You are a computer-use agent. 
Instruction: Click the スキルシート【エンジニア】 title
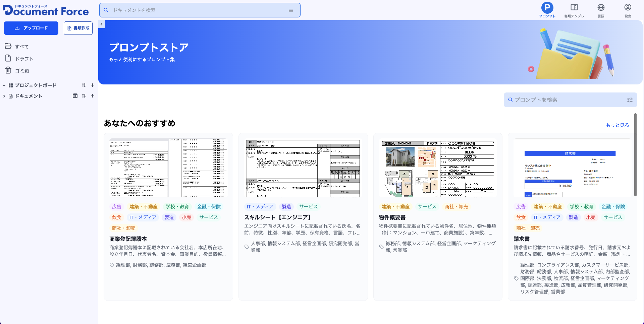[278, 217]
